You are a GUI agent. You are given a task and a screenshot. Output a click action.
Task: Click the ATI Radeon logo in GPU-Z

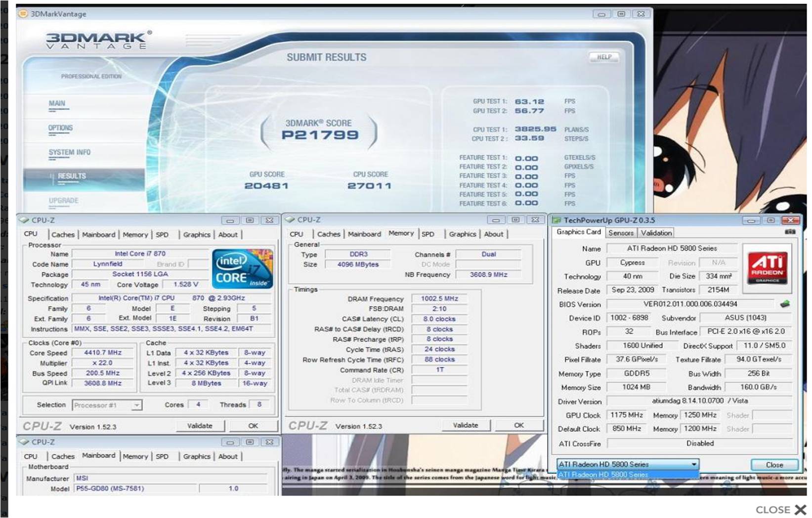pyautogui.click(x=767, y=267)
